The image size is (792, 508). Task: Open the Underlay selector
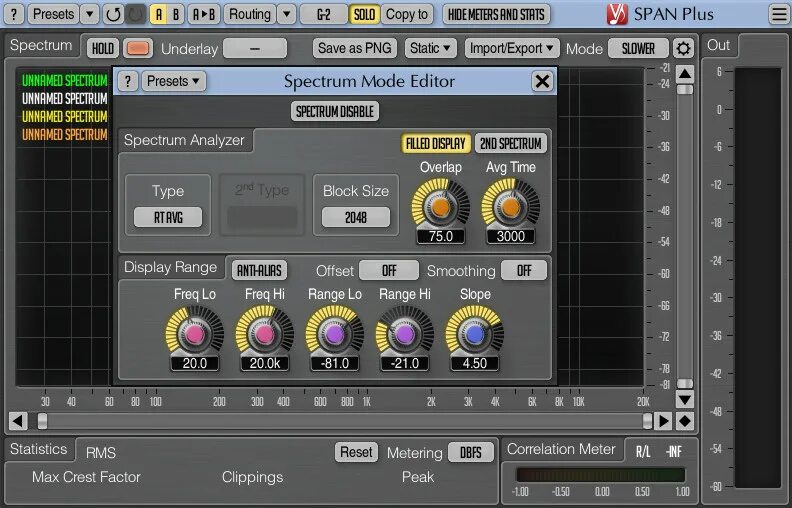(x=255, y=48)
